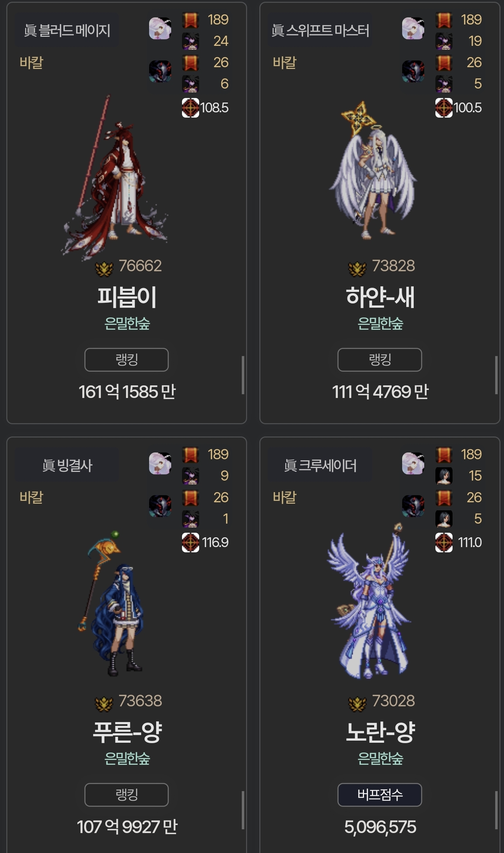Click the crosshair icon next to 108.5

point(190,108)
